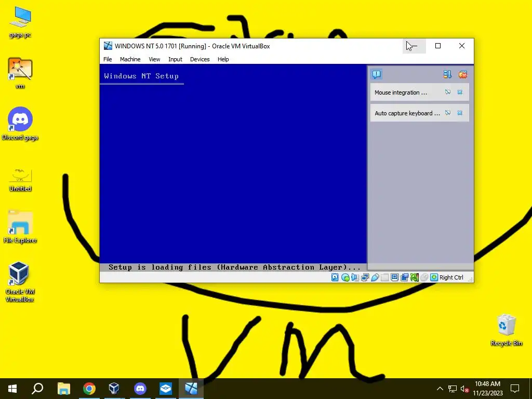This screenshot has width=532, height=399.
Task: Open the clock showing 10:48 AM
Action: (487, 389)
